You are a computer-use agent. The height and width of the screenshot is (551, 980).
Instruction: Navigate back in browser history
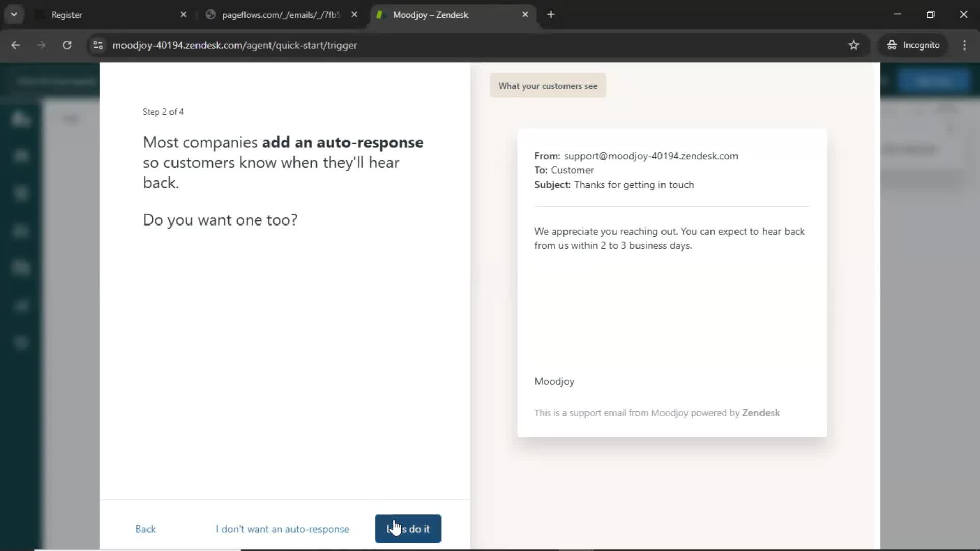(16, 45)
